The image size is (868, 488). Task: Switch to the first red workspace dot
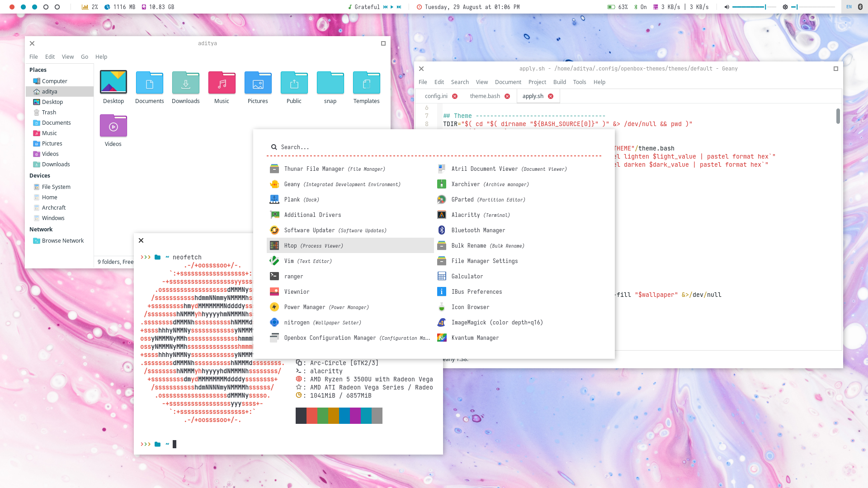[12, 7]
